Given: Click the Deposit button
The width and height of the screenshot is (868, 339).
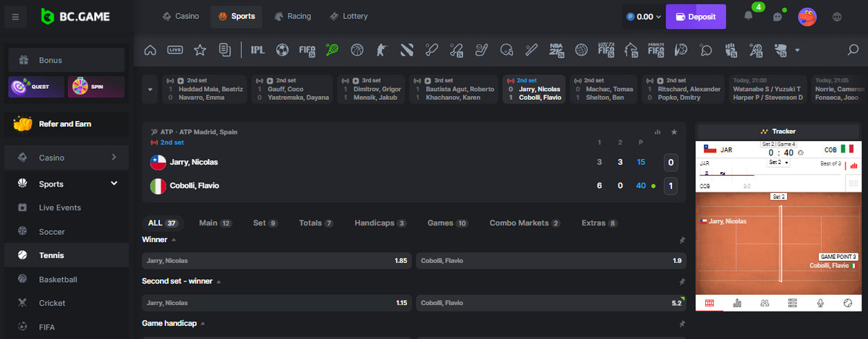Looking at the screenshot, I should pyautogui.click(x=695, y=16).
